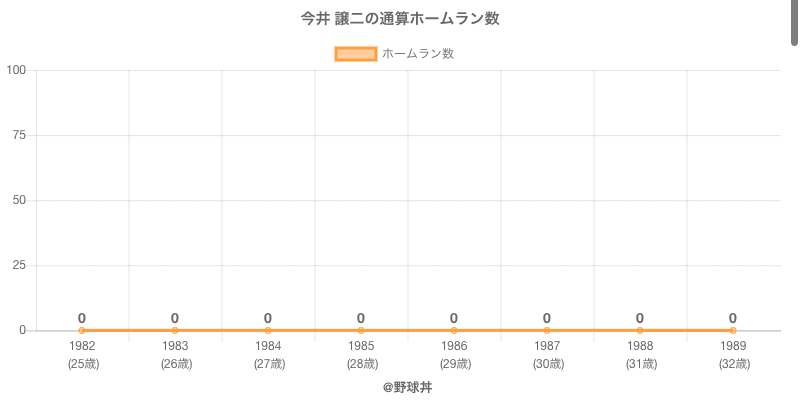Image resolution: width=800 pixels, height=400 pixels.
Task: Click the 1982 (25歳) axis label
Action: (x=82, y=354)
